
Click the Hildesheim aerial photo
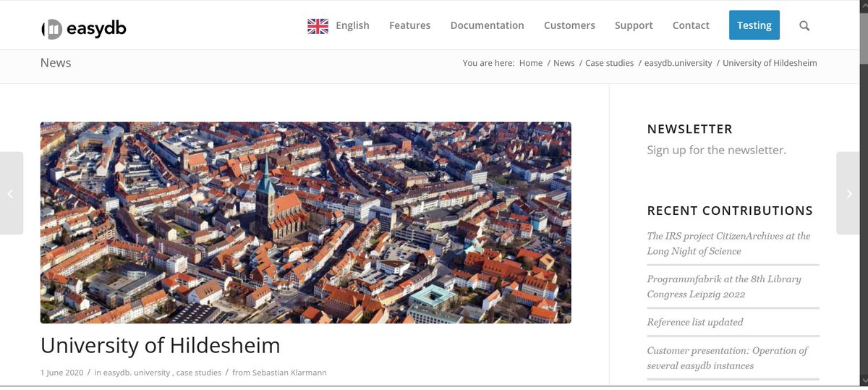pyautogui.click(x=305, y=222)
